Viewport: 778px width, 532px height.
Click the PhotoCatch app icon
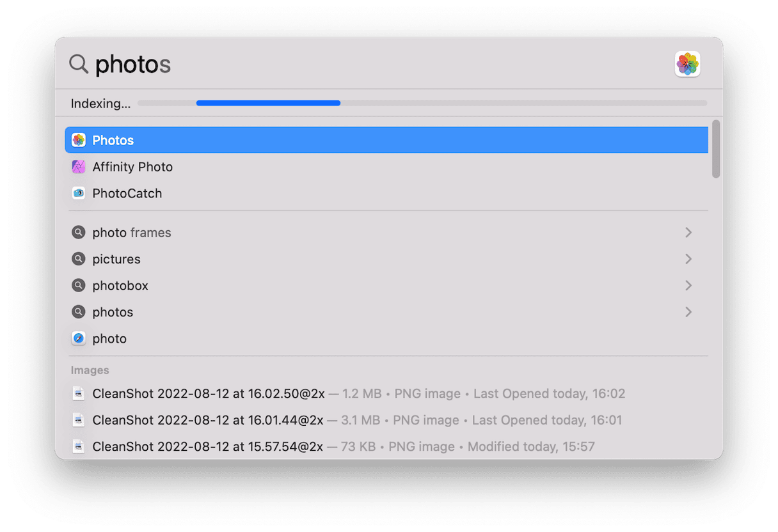pos(79,193)
